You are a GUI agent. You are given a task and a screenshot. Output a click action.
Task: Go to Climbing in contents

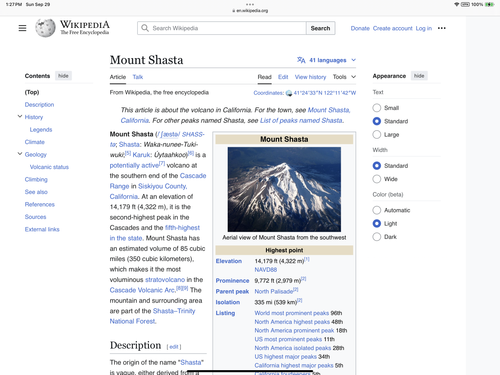pyautogui.click(x=36, y=179)
